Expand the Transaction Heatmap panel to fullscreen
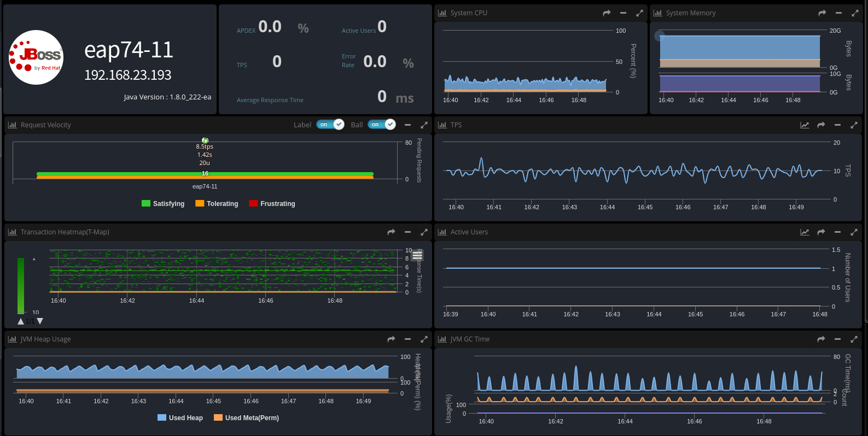 click(424, 232)
